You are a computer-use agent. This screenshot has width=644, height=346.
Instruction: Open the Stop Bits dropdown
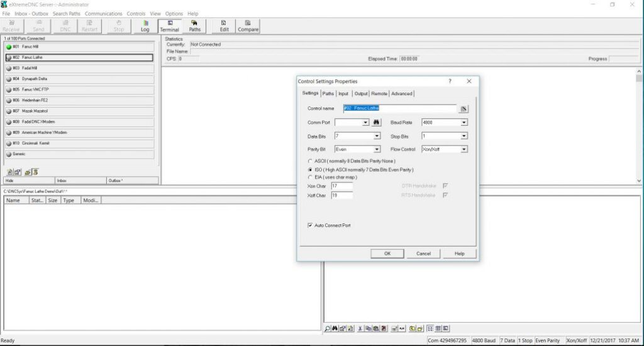coord(464,136)
